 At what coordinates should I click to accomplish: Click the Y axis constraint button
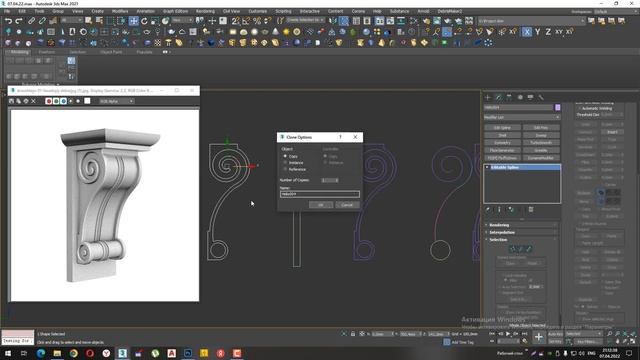click(538, 31)
